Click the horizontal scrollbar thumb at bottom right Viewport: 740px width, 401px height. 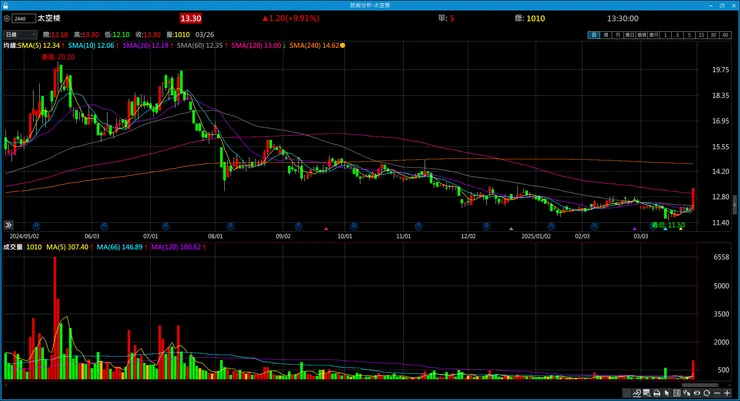coord(699,385)
